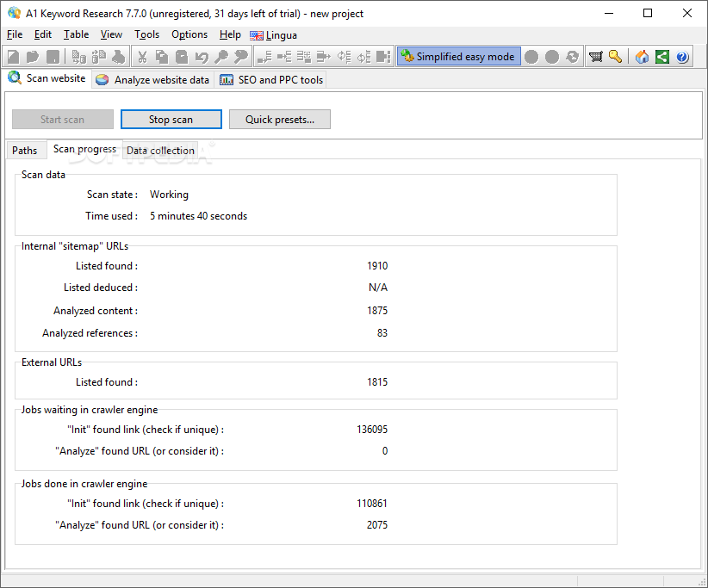Click Listed deduced value N/A
The image size is (708, 588).
(378, 288)
